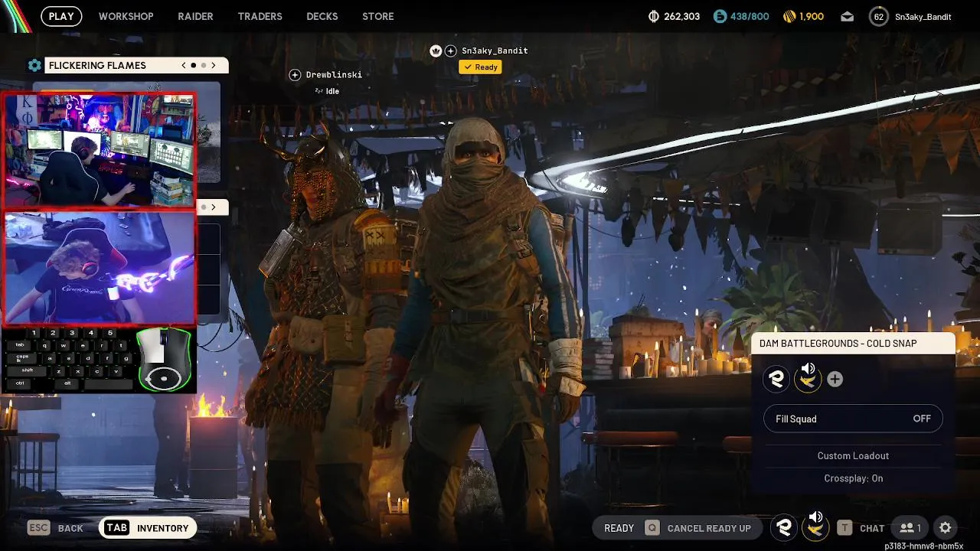This screenshot has width=980, height=551.
Task: Click the crown leader icon beside Sn3aky_Bandit
Action: 436,51
